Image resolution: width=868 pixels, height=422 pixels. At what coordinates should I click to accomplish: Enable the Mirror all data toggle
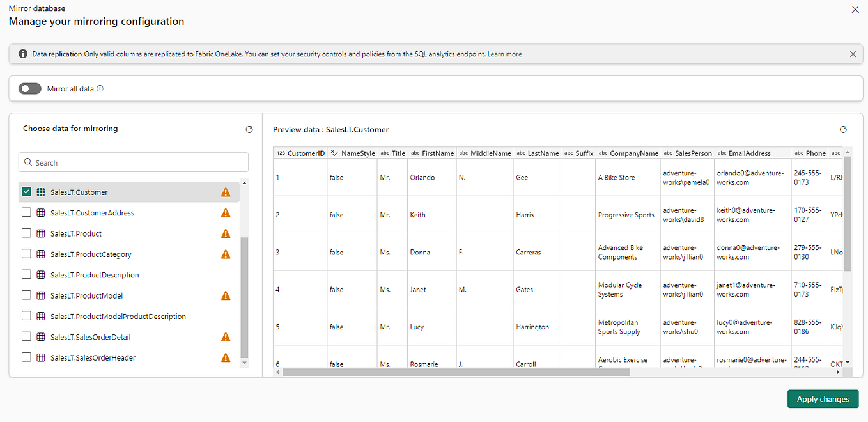(29, 88)
